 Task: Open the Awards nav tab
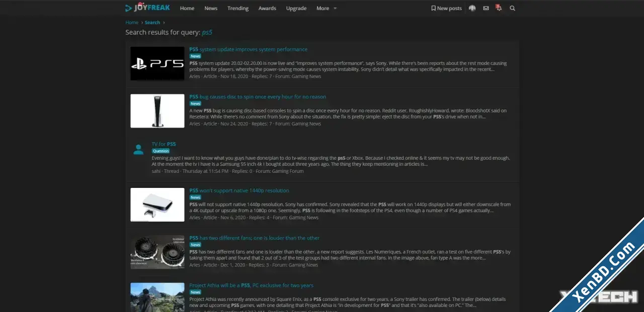tap(267, 8)
